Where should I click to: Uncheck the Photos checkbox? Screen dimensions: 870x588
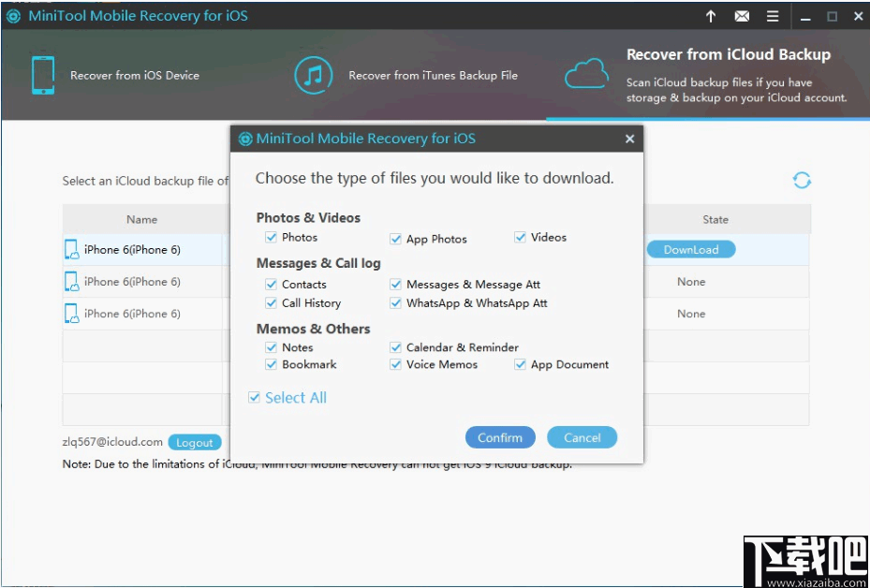click(x=271, y=238)
